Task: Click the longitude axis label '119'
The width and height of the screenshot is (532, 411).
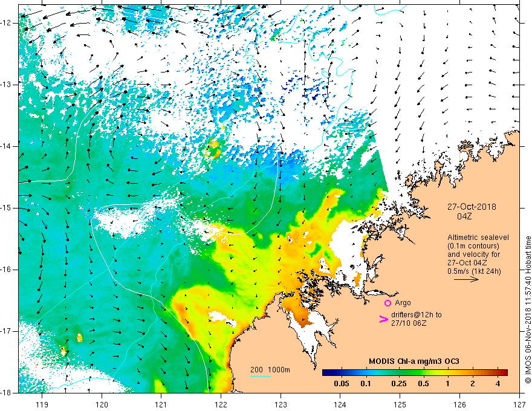Action: pos(42,404)
